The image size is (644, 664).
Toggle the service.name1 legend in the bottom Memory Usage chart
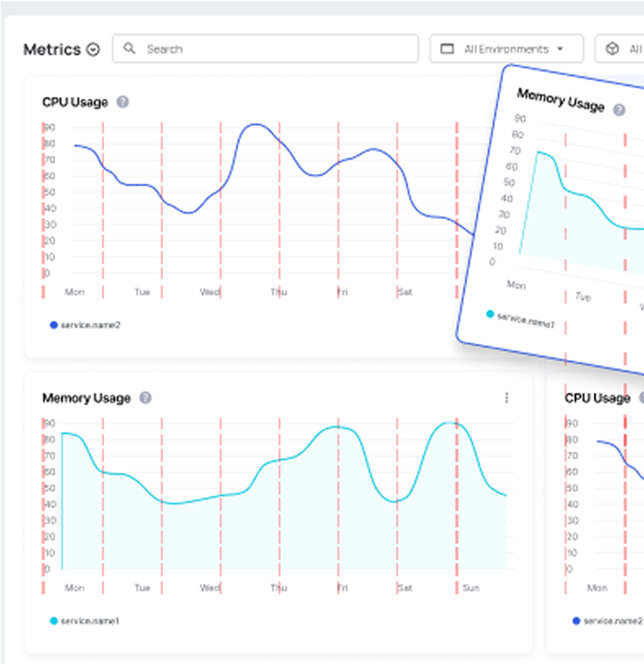84,621
